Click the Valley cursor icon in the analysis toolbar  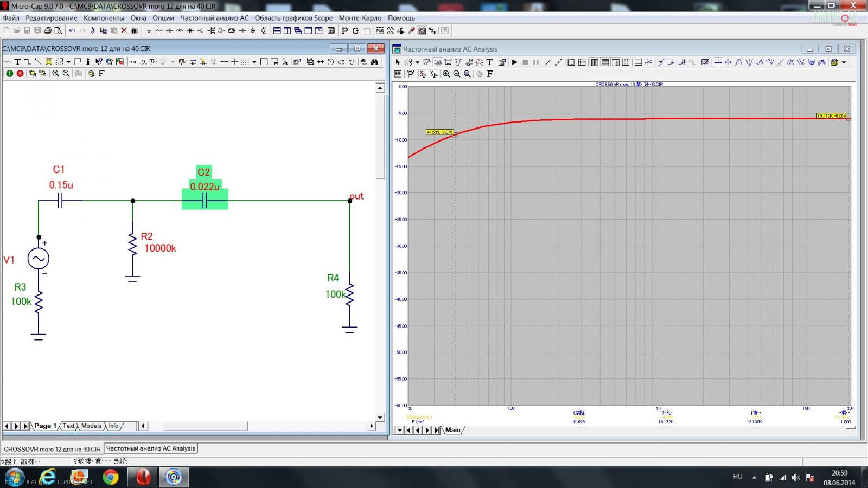click(x=749, y=62)
